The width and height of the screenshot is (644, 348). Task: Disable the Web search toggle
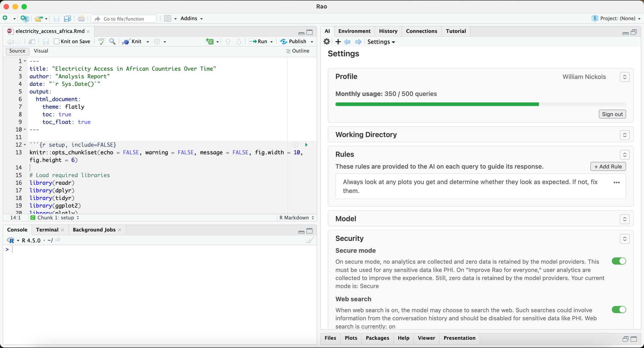(x=619, y=310)
